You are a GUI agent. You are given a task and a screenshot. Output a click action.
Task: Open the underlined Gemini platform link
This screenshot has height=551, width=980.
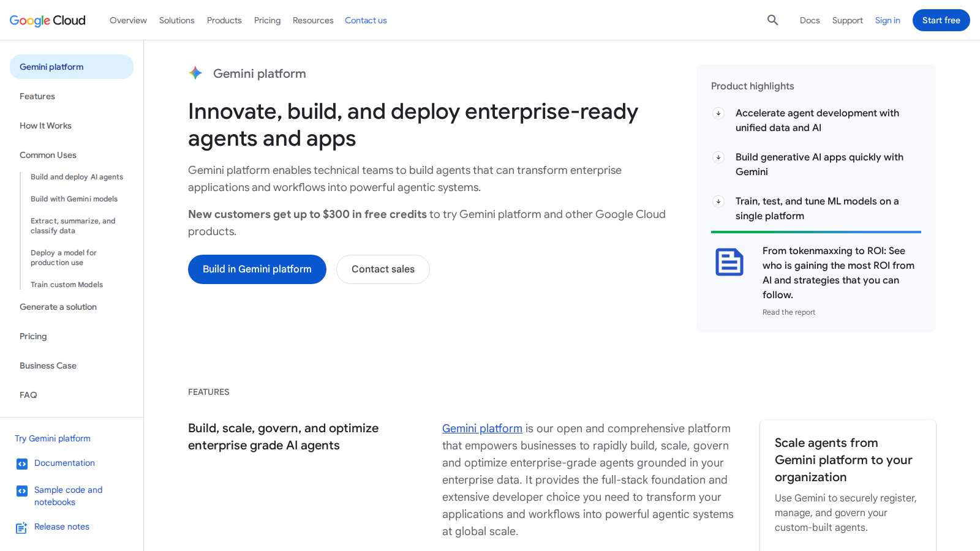tap(482, 429)
